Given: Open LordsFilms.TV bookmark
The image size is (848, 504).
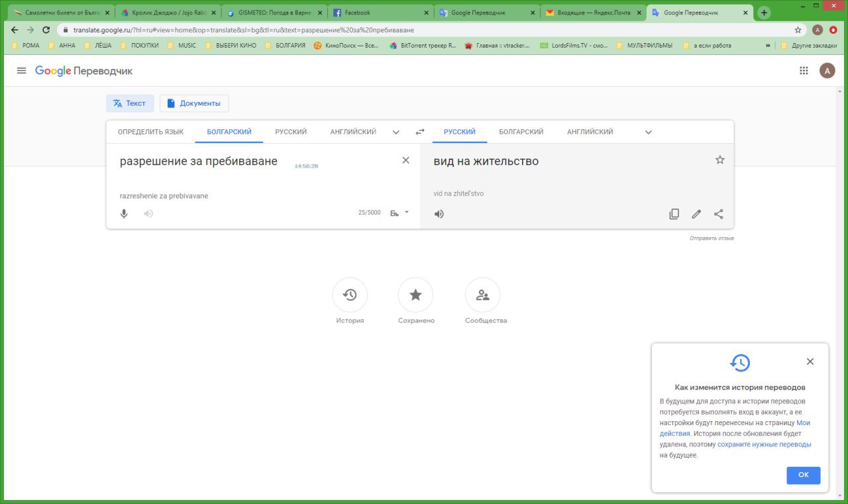Looking at the screenshot, I should [574, 46].
